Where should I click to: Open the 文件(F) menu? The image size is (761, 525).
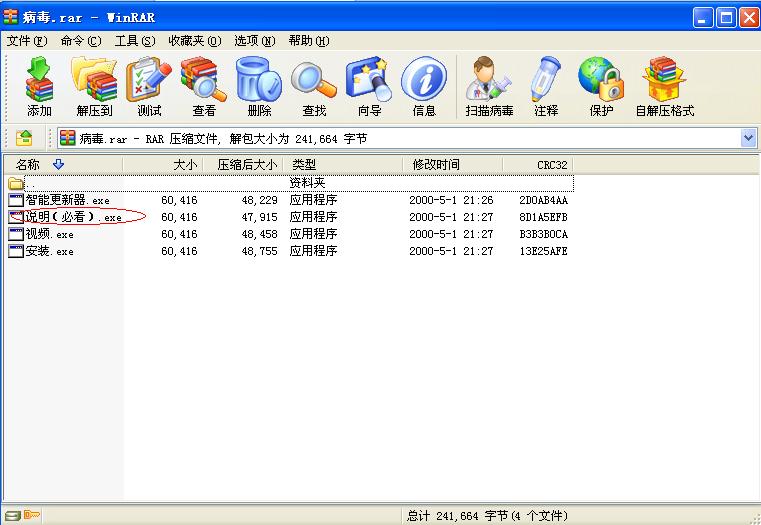coord(27,41)
